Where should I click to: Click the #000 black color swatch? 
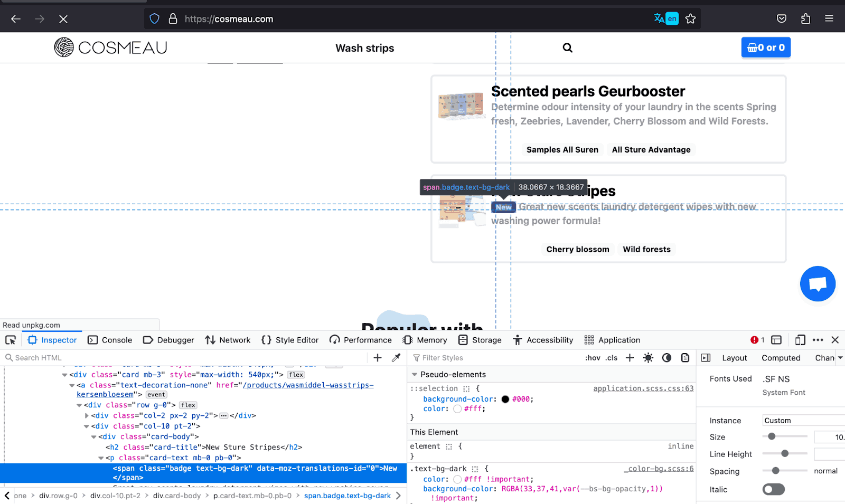pyautogui.click(x=505, y=399)
